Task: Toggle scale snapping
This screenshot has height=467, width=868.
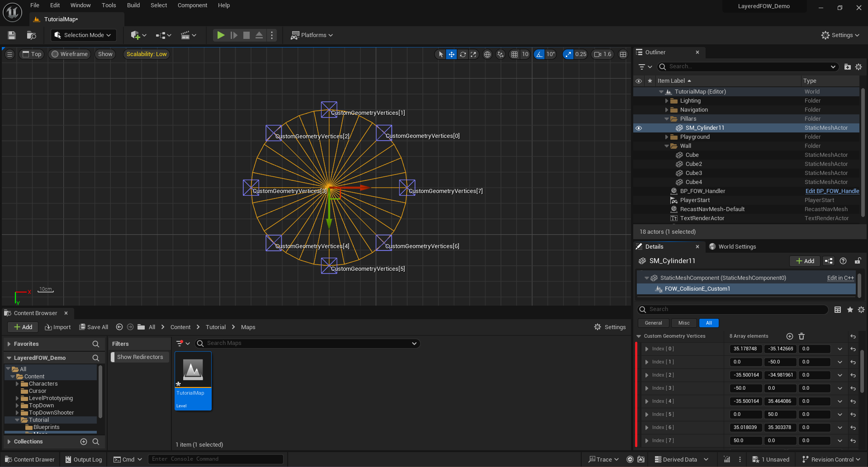Action: (568, 54)
